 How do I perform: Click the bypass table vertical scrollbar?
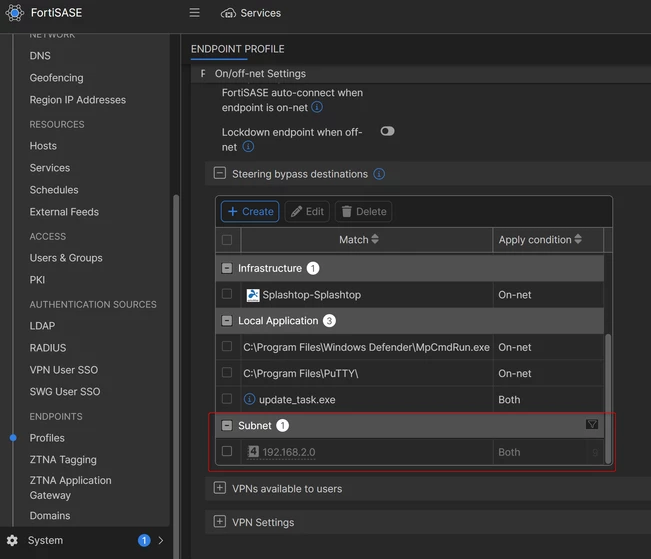(608, 399)
